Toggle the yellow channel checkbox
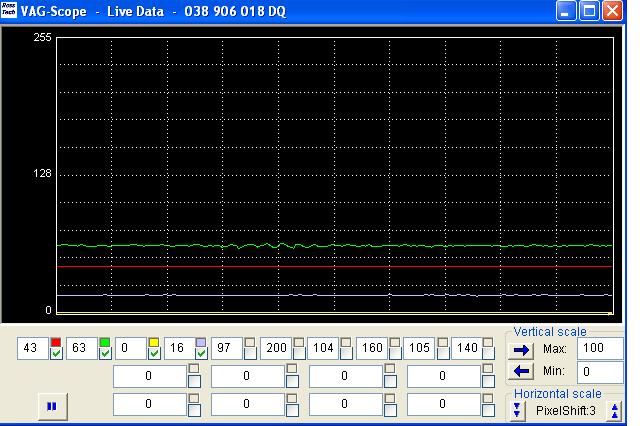The width and height of the screenshot is (640, 426). tap(154, 354)
